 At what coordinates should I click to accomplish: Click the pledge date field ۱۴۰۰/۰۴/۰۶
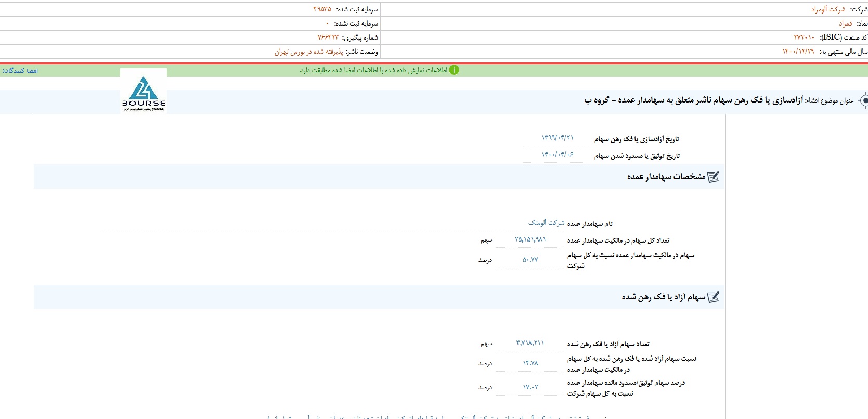point(558,155)
